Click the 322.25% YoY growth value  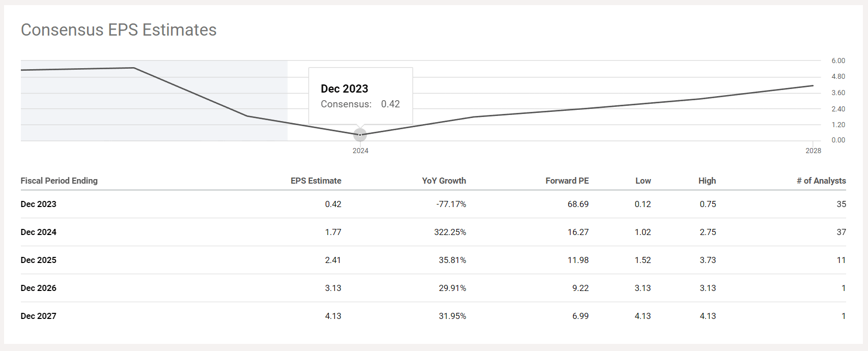point(450,232)
